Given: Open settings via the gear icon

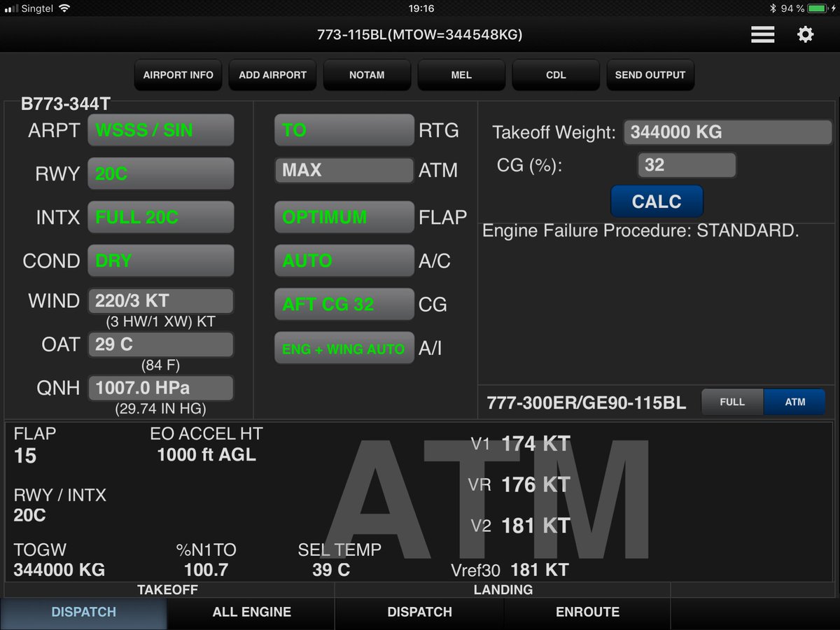Looking at the screenshot, I should 806,34.
